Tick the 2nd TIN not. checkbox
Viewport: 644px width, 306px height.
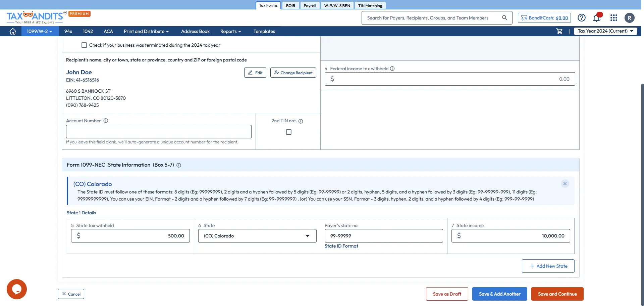[x=289, y=132]
